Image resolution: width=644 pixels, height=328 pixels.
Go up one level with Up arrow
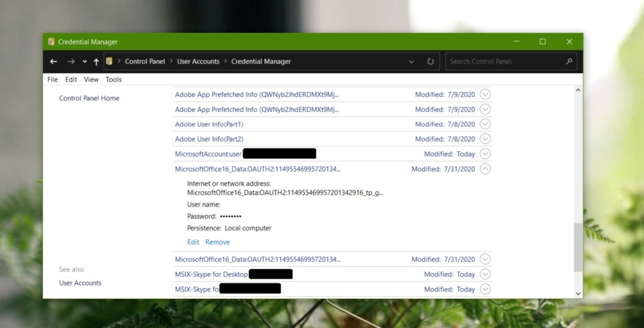[96, 62]
